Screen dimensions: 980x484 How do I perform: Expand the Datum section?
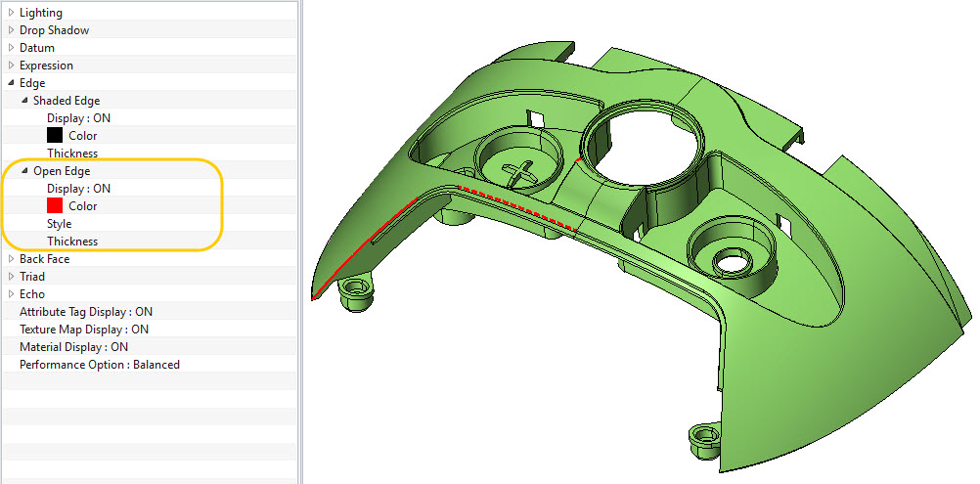coord(12,48)
